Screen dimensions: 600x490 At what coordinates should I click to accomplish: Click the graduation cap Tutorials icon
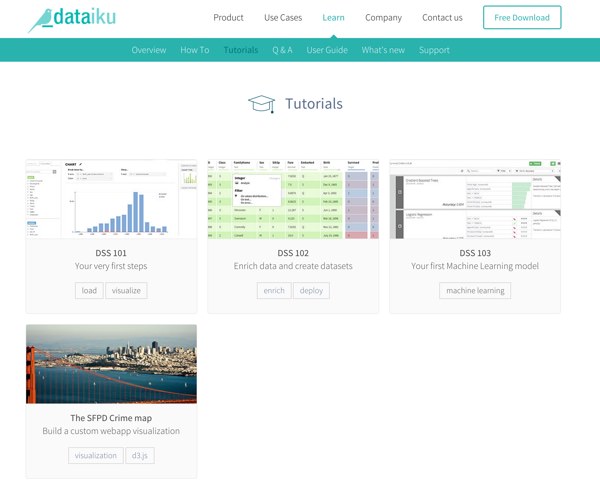262,104
